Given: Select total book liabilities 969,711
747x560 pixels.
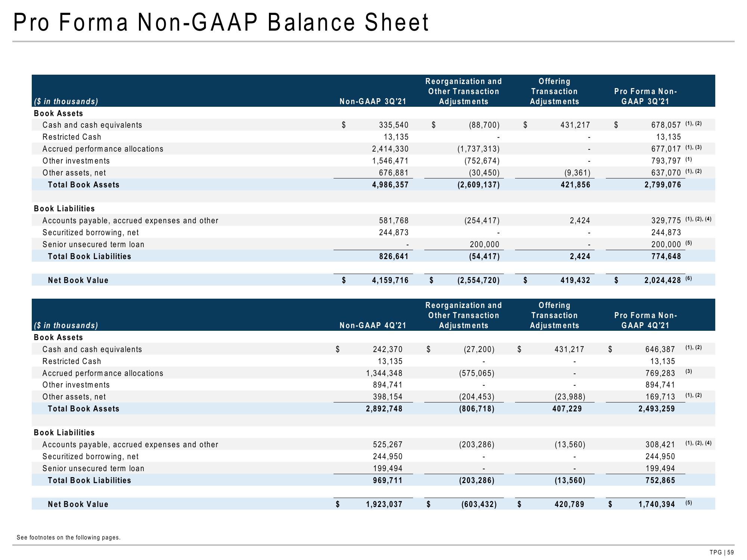Looking at the screenshot, I should [x=388, y=480].
